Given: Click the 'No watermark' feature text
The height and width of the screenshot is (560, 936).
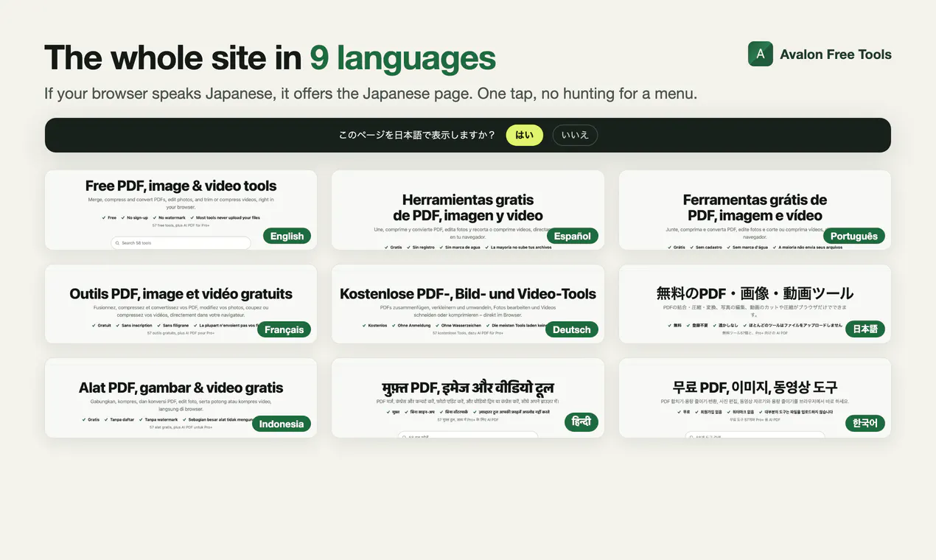Looking at the screenshot, I should [171, 217].
